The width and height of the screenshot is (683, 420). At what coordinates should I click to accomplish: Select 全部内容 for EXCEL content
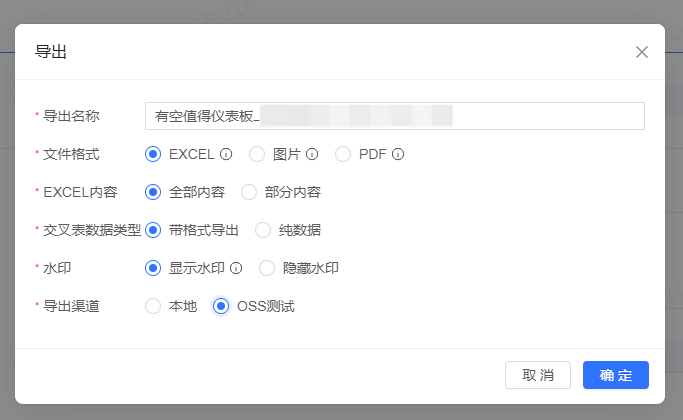pos(153,192)
